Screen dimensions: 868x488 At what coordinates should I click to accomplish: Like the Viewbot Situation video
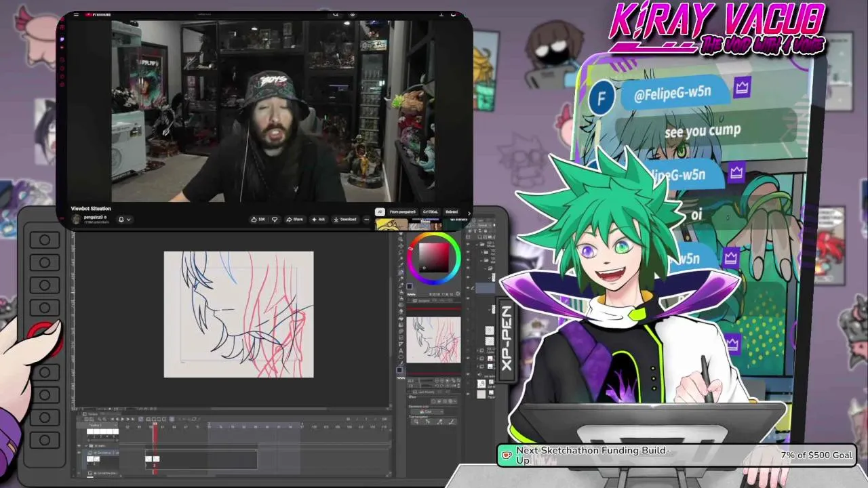(x=258, y=219)
